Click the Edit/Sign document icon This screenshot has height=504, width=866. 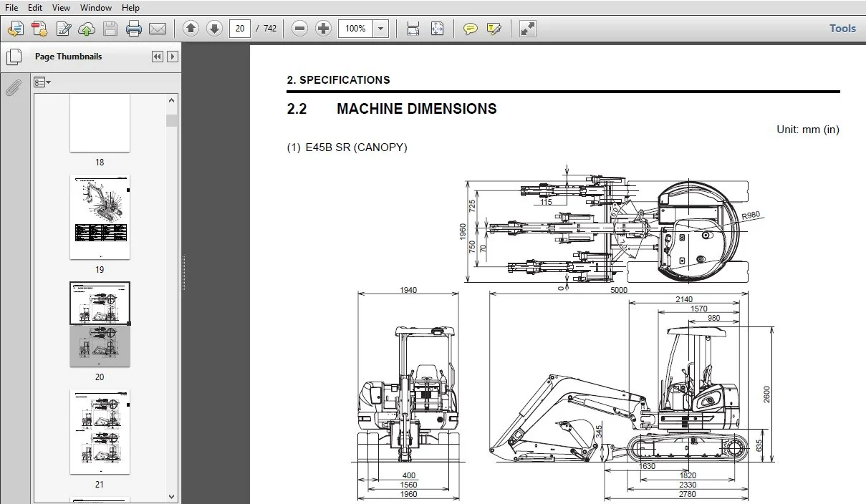(63, 29)
